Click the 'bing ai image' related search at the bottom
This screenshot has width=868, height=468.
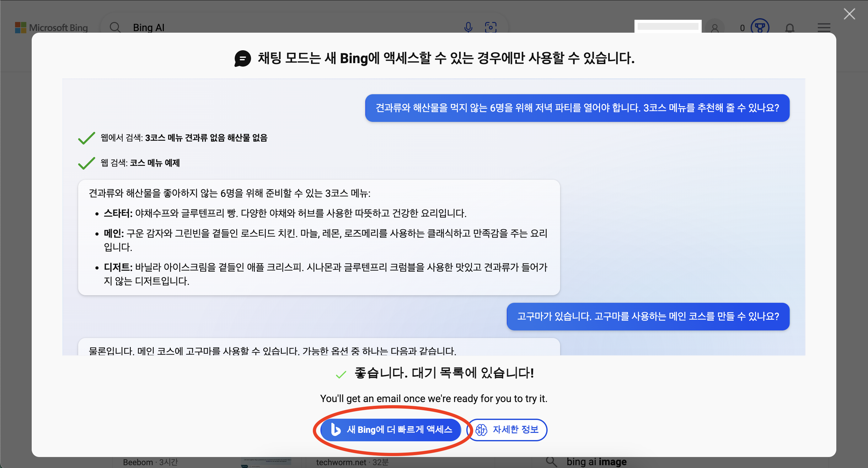tap(597, 462)
